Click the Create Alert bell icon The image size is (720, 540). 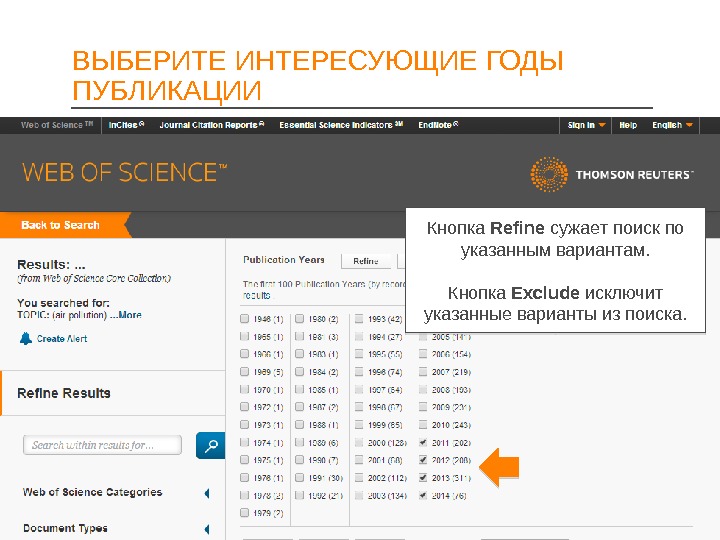coord(26,338)
